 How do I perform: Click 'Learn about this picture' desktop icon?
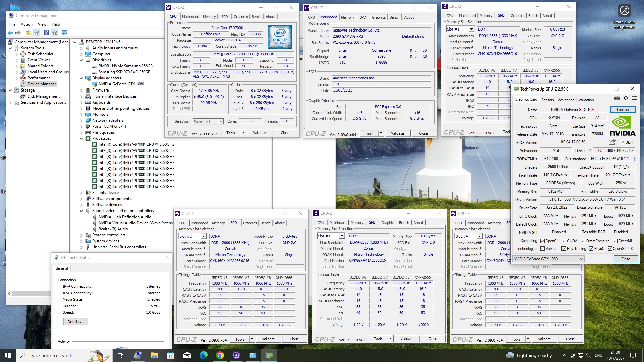(624, 17)
